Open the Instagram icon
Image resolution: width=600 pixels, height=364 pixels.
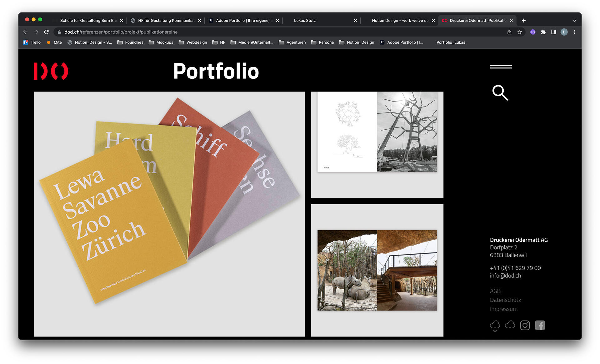pyautogui.click(x=525, y=325)
